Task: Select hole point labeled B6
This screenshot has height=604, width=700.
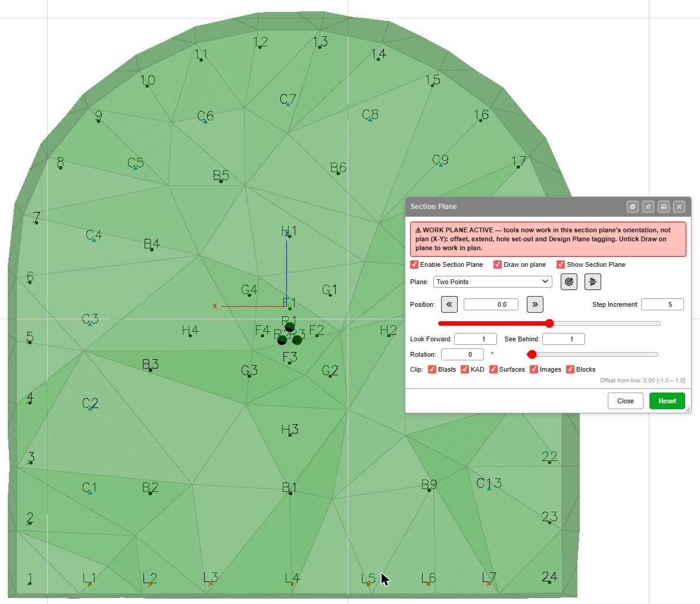Action: click(x=338, y=173)
